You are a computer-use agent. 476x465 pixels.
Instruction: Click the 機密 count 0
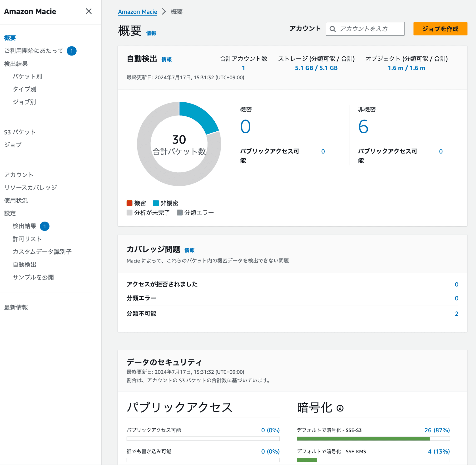(245, 126)
